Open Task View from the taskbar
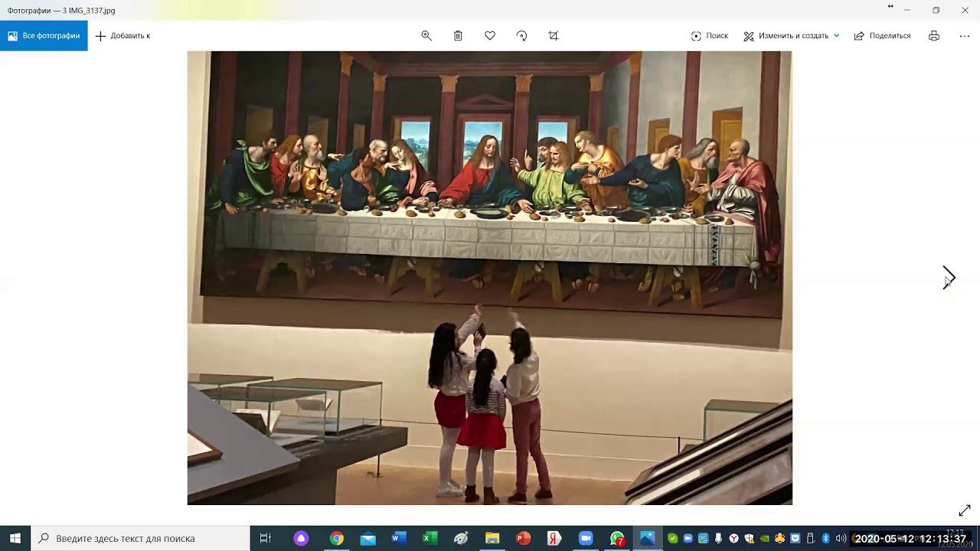980x551 pixels. tap(266, 538)
